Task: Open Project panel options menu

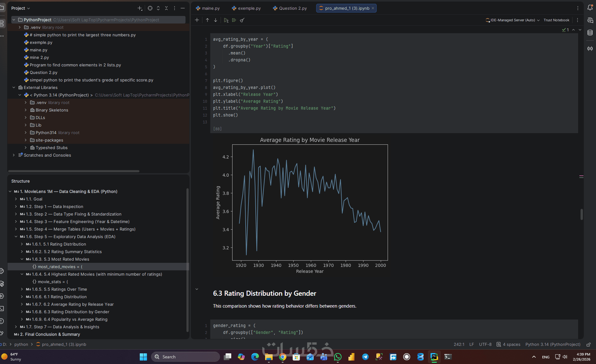Action: 175,8
